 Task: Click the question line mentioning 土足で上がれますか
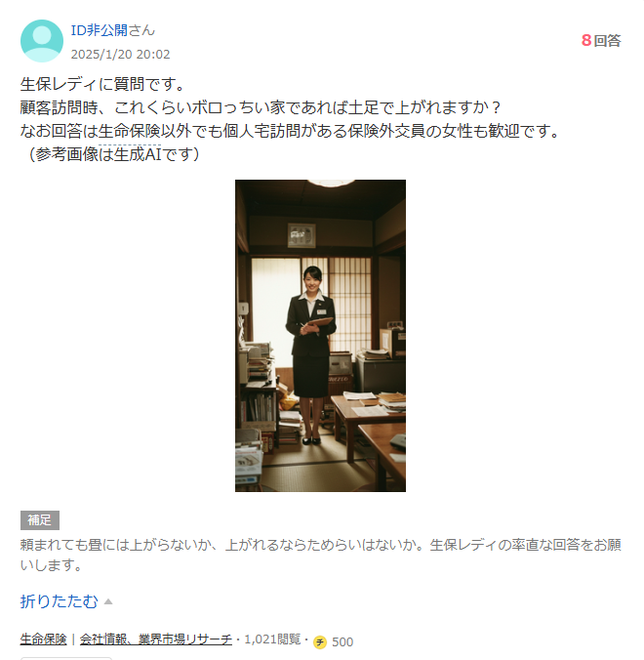(x=261, y=107)
